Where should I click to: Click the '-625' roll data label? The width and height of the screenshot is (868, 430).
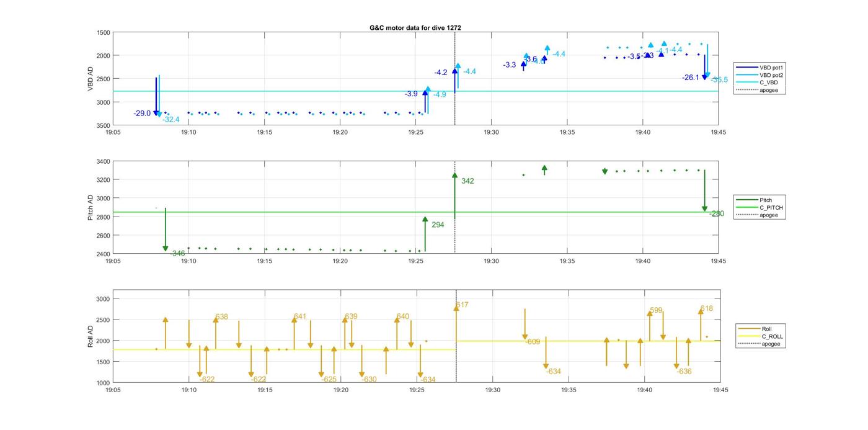(x=329, y=380)
